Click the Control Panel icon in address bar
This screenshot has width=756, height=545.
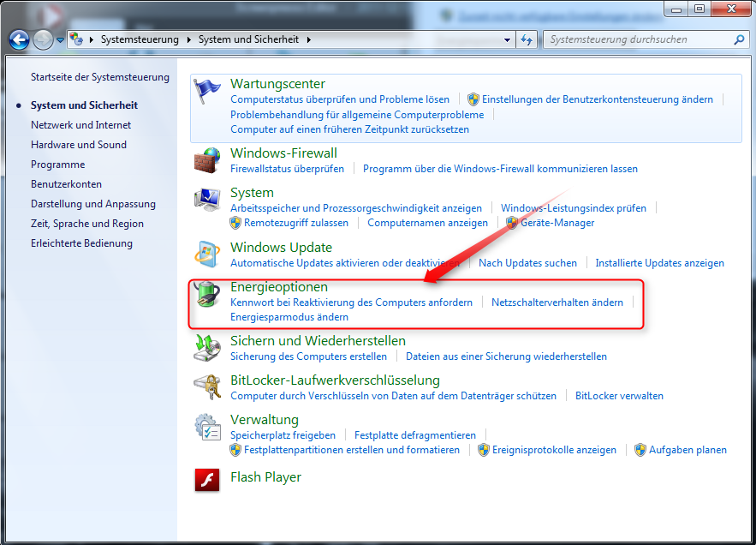76,39
